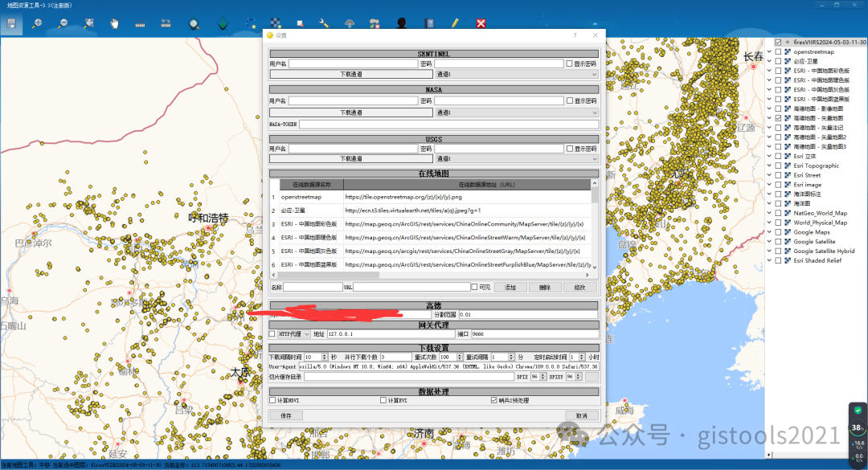Image resolution: width=868 pixels, height=470 pixels.
Task: Open the SENTINEL channel dropdown
Action: click(517, 74)
